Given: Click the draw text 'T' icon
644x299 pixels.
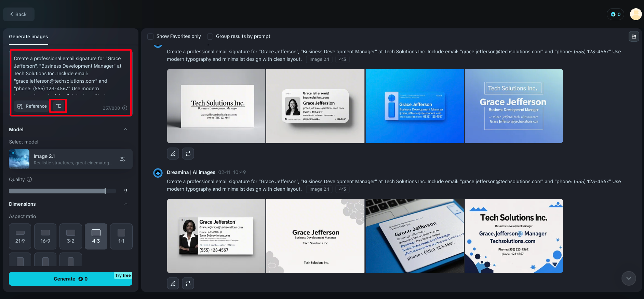Looking at the screenshot, I should pyautogui.click(x=58, y=106).
